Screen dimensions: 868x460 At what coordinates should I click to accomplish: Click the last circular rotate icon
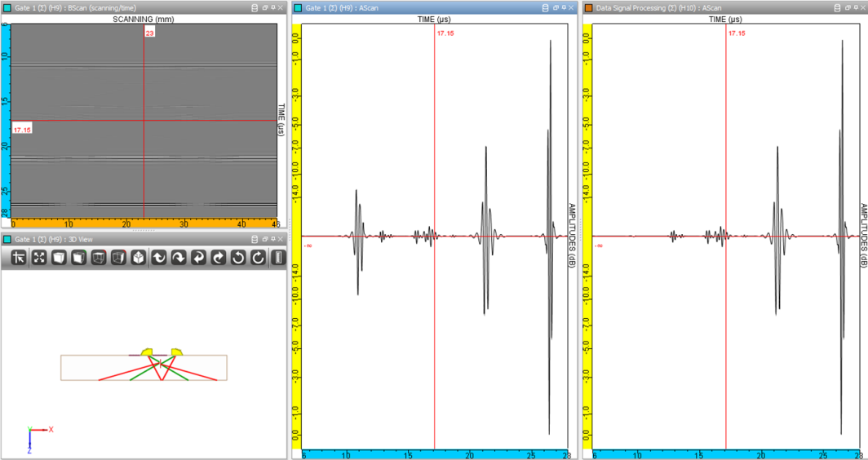(259, 258)
